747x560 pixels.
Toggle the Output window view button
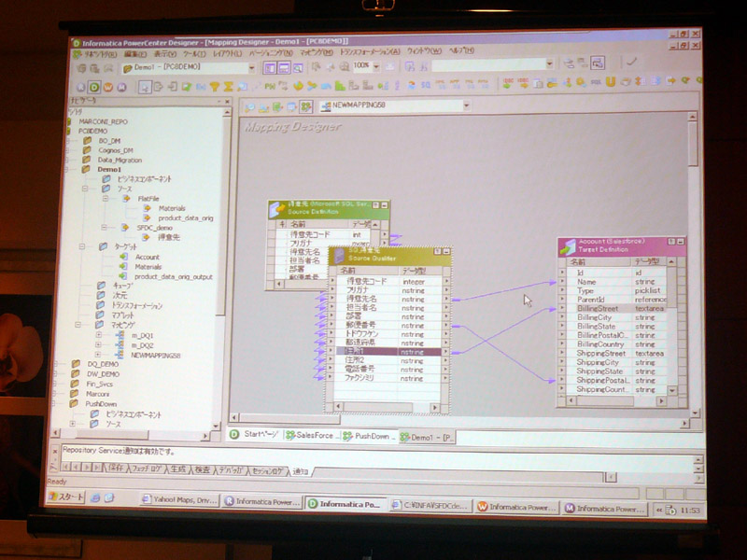tap(284, 68)
